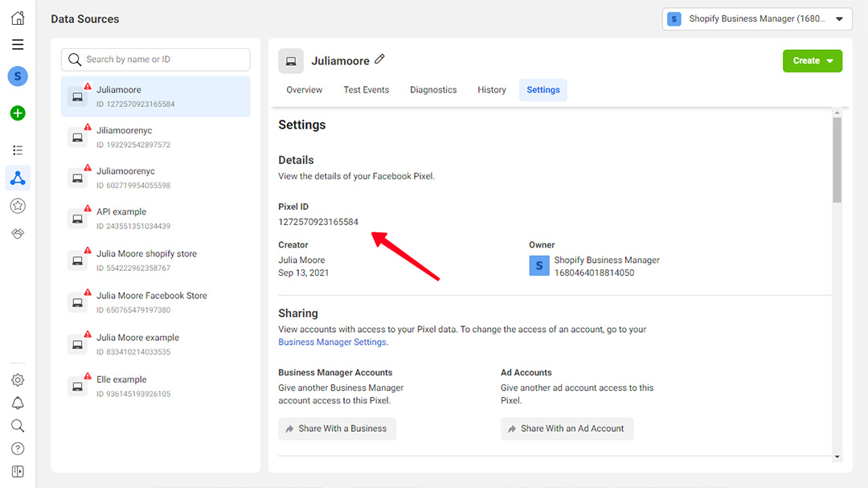868x488 pixels.
Task: Open the hamburger menu in sidebar
Action: pyautogui.click(x=18, y=44)
